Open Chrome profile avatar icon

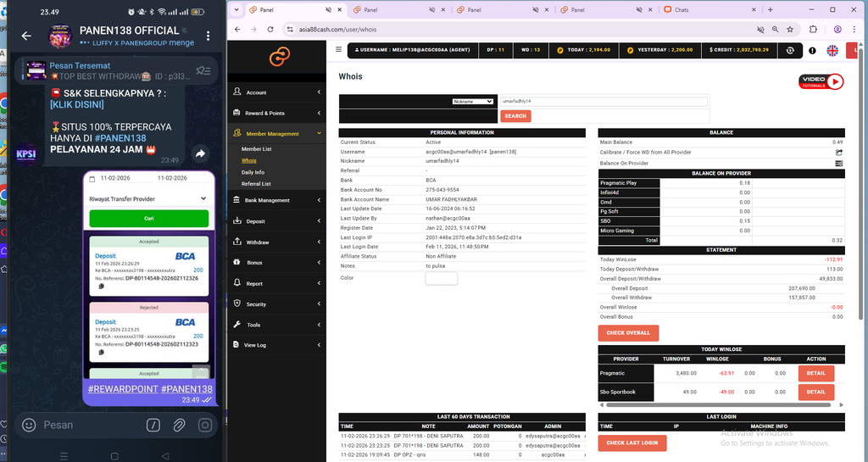pos(837,30)
